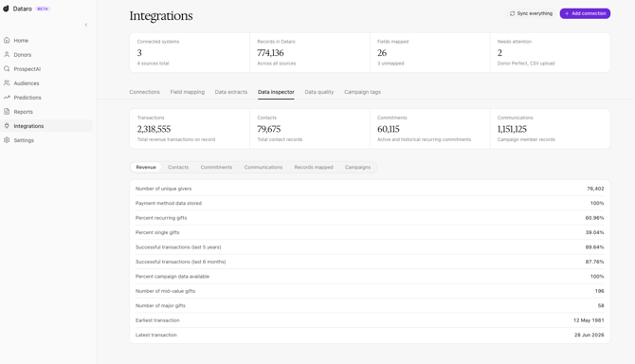This screenshot has height=364, width=635.
Task: Click the Predictions trend-line icon
Action: (x=7, y=98)
